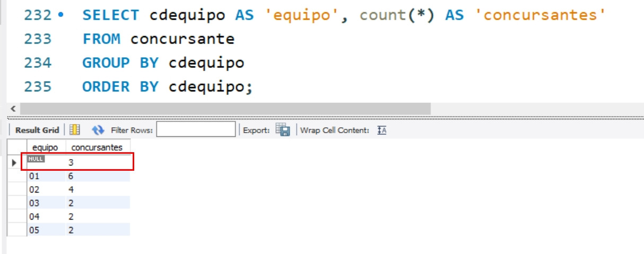644x254 pixels.
Task: Place cursor on ORDER BY keyword
Action: tap(120, 86)
